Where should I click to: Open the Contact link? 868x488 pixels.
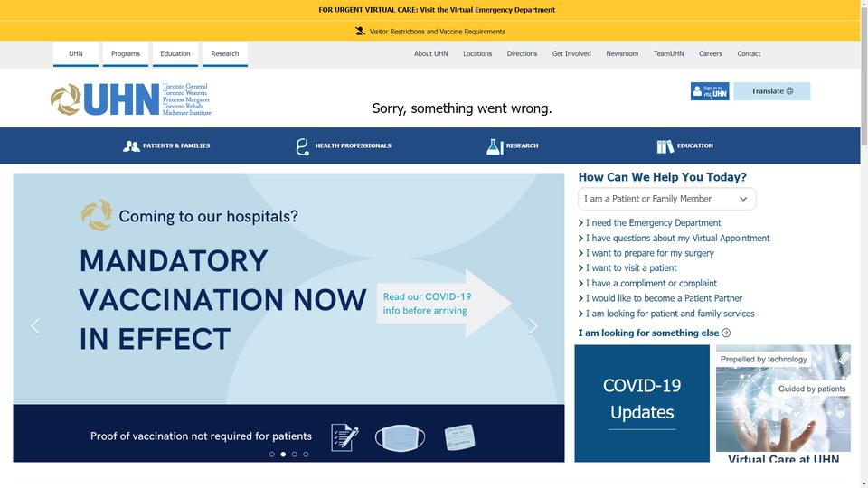[x=749, y=53]
